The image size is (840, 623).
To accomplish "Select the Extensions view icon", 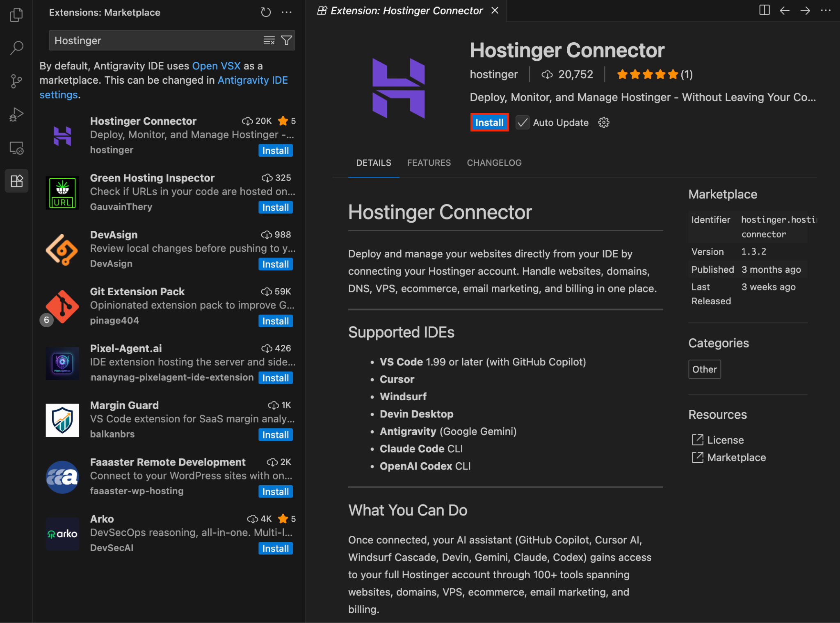I will [16, 181].
